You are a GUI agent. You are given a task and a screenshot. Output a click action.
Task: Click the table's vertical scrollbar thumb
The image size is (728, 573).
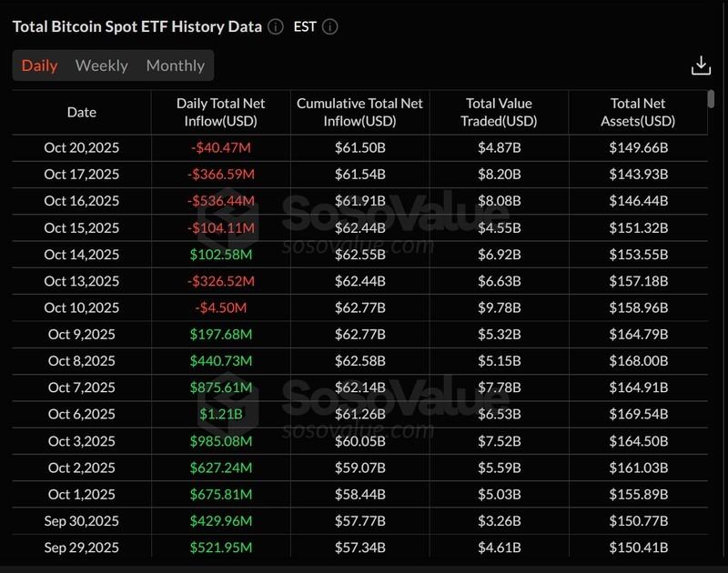712,100
